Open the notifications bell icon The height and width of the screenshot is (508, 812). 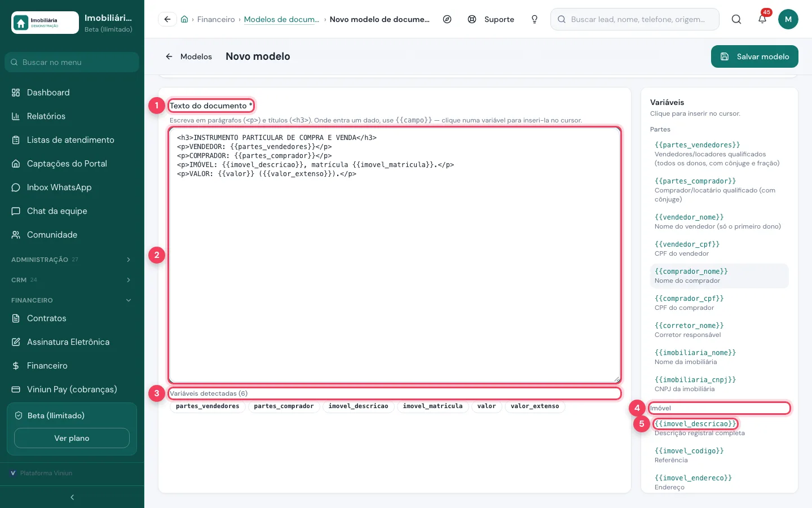[x=762, y=19]
